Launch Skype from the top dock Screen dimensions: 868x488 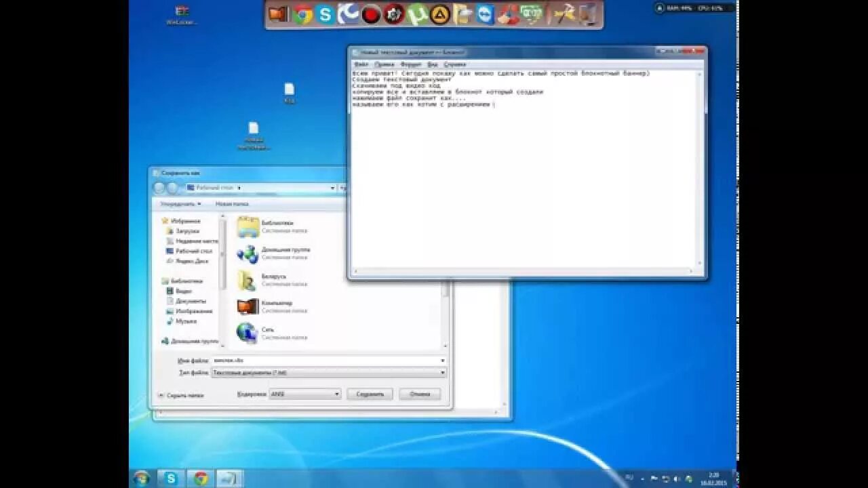[x=325, y=14]
